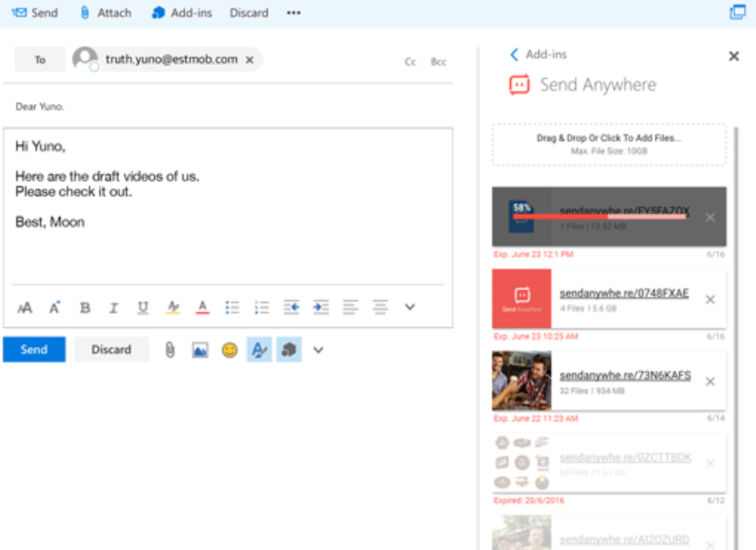Toggle underline formatting
The width and height of the screenshot is (756, 550).
(x=143, y=307)
